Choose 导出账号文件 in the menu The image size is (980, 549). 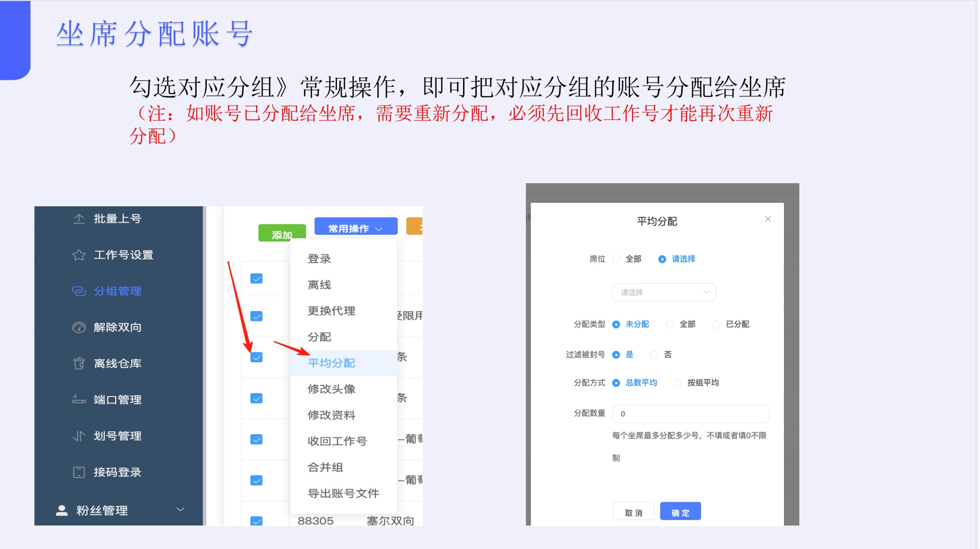tap(343, 493)
